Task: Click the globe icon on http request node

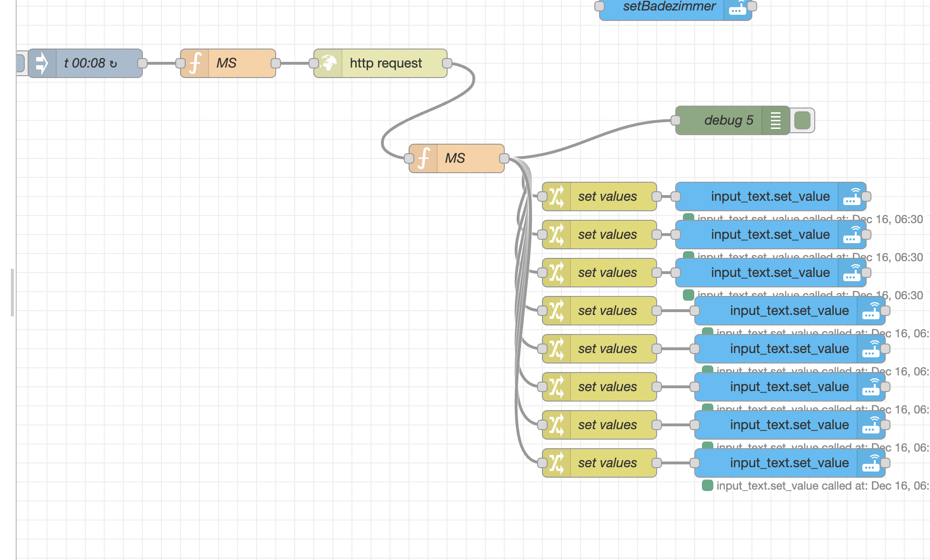Action: pyautogui.click(x=328, y=63)
